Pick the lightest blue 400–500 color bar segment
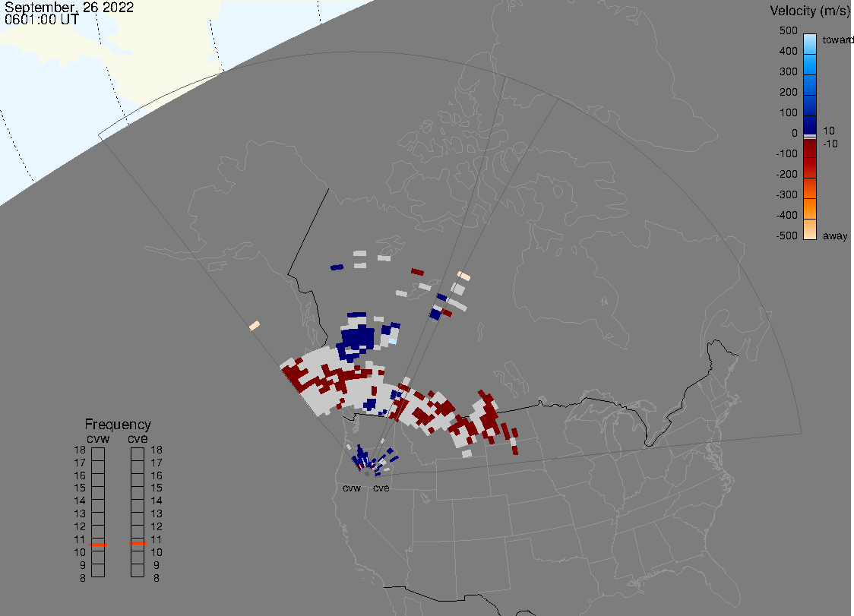Screen dimensions: 854x616 coord(810,44)
